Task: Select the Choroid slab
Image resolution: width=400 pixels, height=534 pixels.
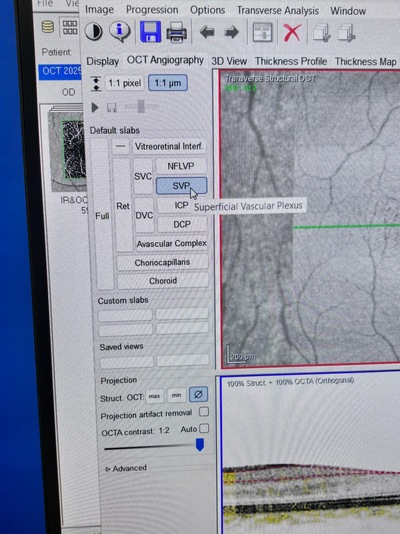Action: pyautogui.click(x=163, y=281)
